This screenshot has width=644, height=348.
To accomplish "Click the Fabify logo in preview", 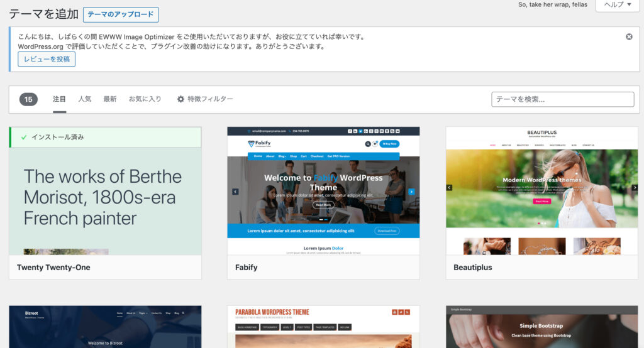I will (x=259, y=143).
